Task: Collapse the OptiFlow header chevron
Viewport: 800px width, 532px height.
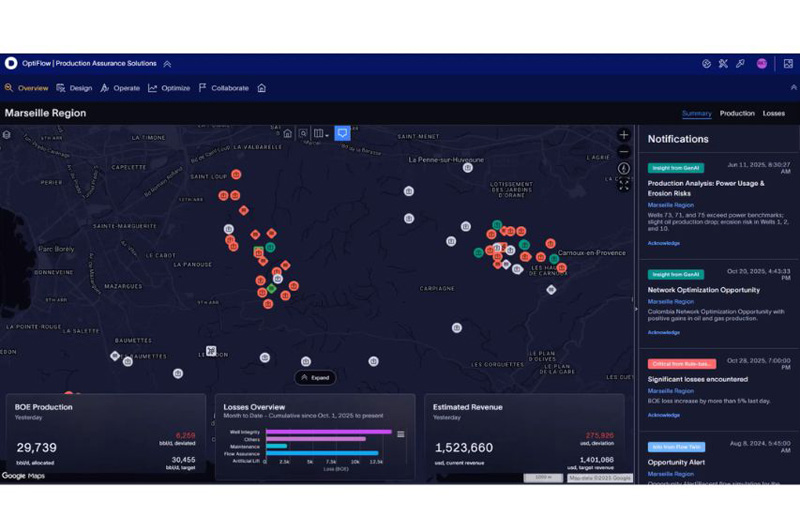Action: [x=167, y=64]
